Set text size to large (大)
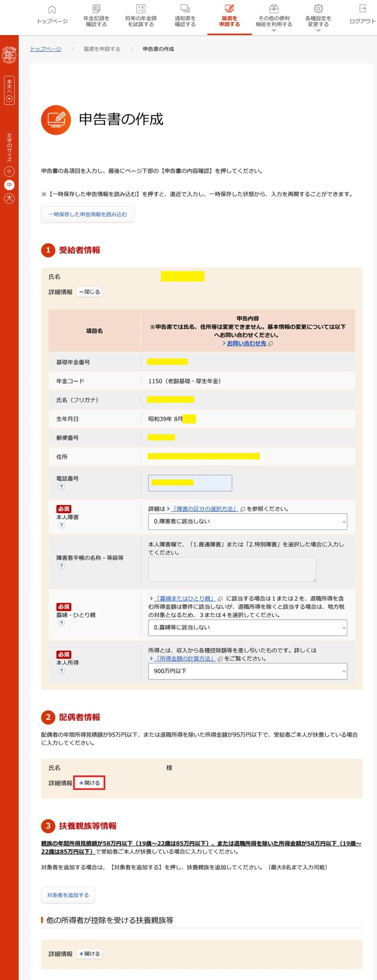The image size is (377, 980). pyautogui.click(x=9, y=198)
